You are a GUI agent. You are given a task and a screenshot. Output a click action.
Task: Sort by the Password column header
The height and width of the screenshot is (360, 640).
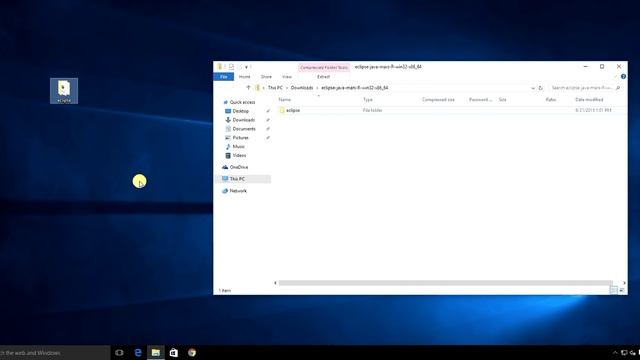480,100
